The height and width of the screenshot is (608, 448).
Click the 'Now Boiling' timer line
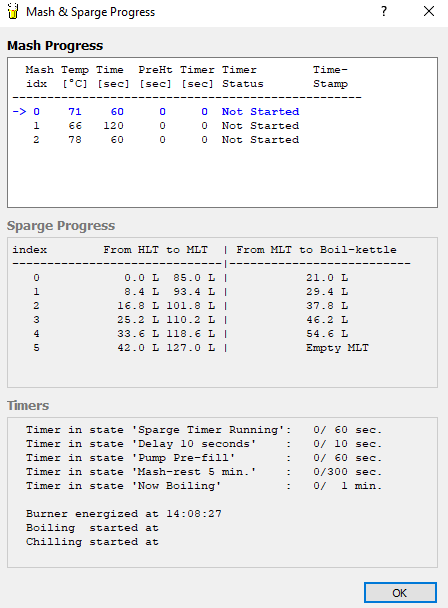click(204, 486)
